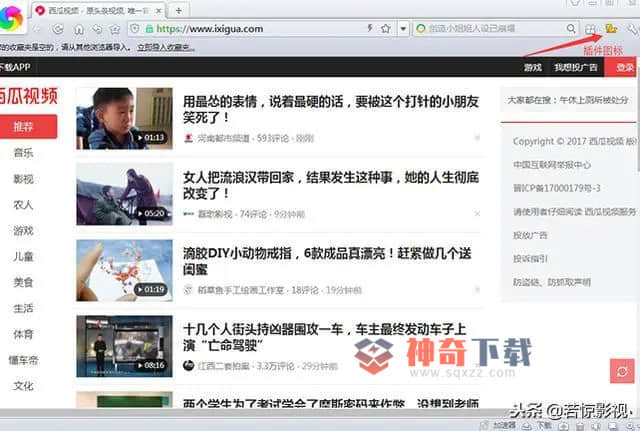Play the injection boy video thumbnail

(124, 118)
